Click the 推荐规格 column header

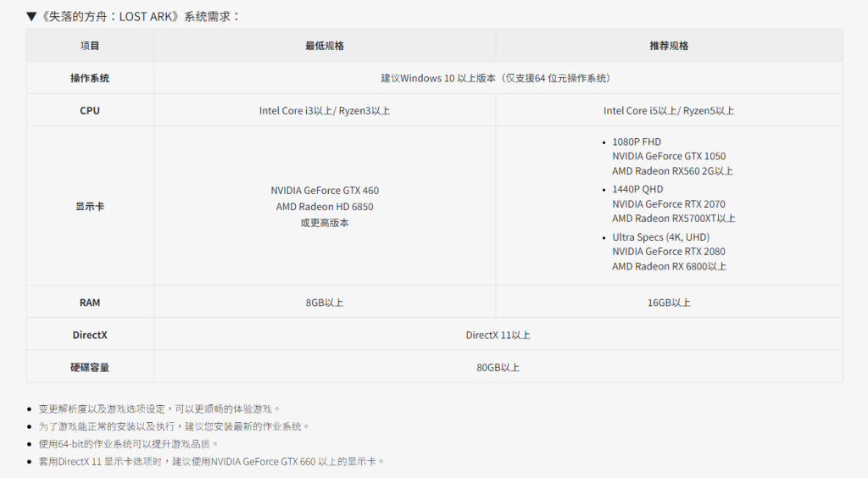click(669, 46)
